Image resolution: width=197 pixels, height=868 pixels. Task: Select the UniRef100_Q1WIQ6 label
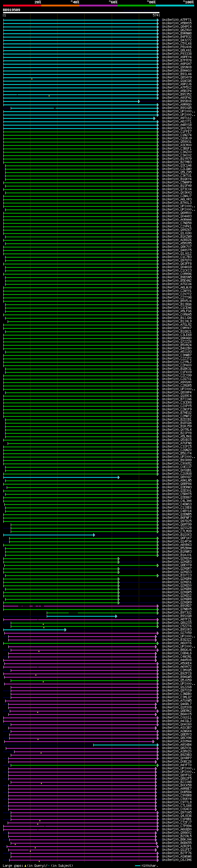tap(177, 81)
